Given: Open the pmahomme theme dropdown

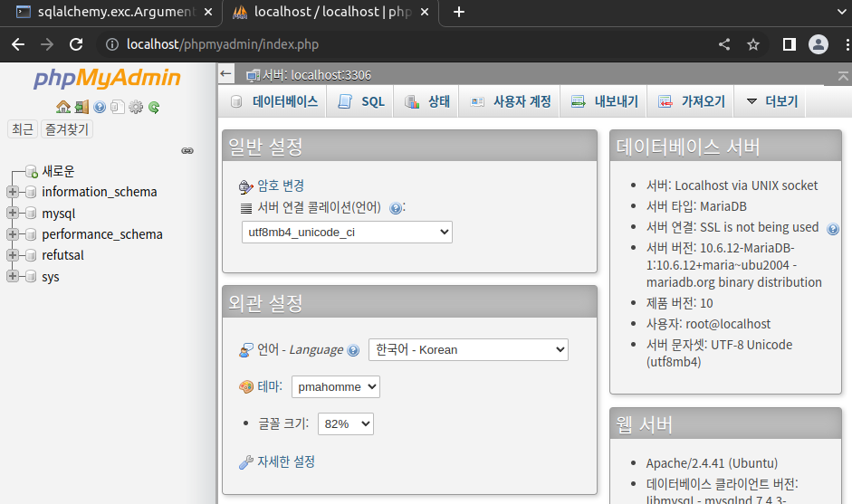Looking at the screenshot, I should [335, 386].
